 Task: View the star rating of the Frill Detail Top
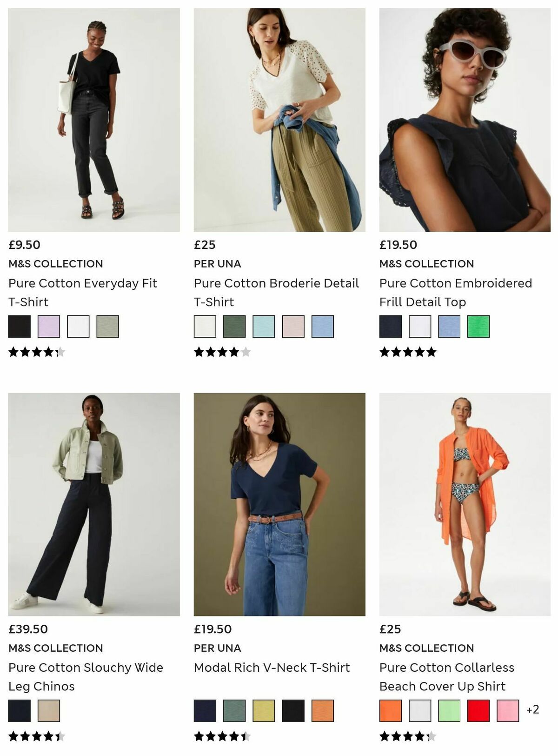[x=408, y=353]
